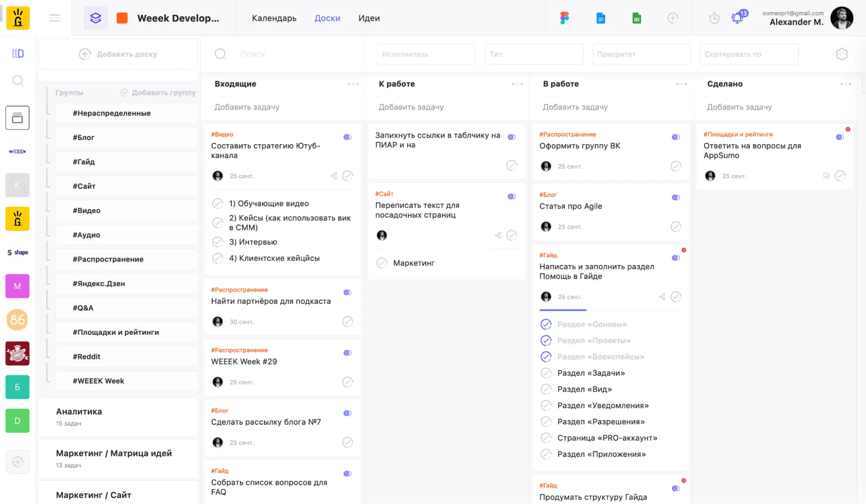The image size is (866, 504).
Task: Mark subtask 3) Интервью as done
Action: [217, 242]
